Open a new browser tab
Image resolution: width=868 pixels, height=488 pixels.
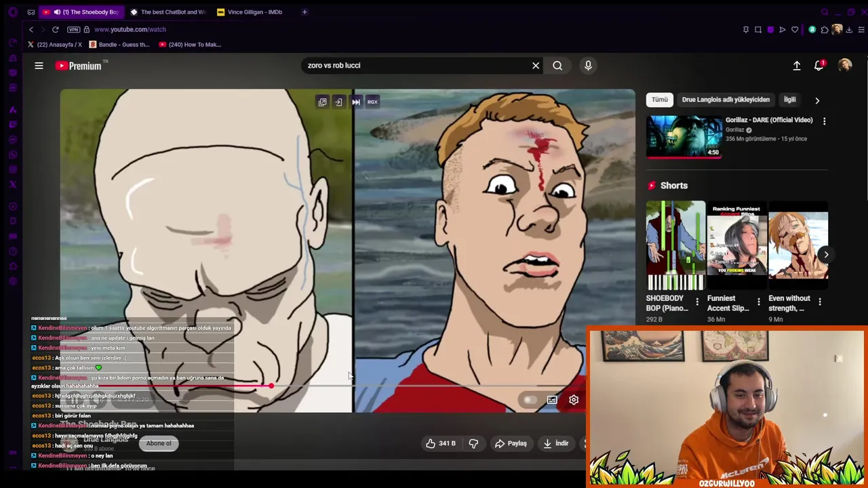click(x=304, y=12)
